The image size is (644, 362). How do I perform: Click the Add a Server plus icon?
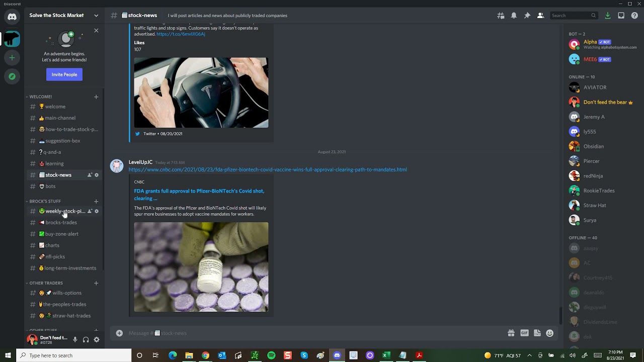click(12, 58)
